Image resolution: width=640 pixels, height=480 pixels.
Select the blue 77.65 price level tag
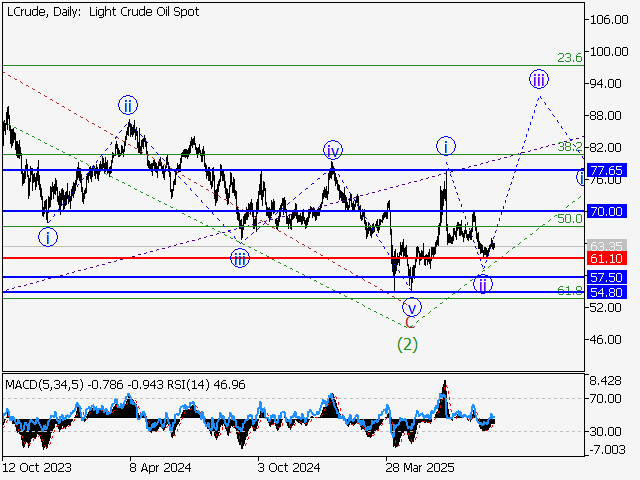607,170
